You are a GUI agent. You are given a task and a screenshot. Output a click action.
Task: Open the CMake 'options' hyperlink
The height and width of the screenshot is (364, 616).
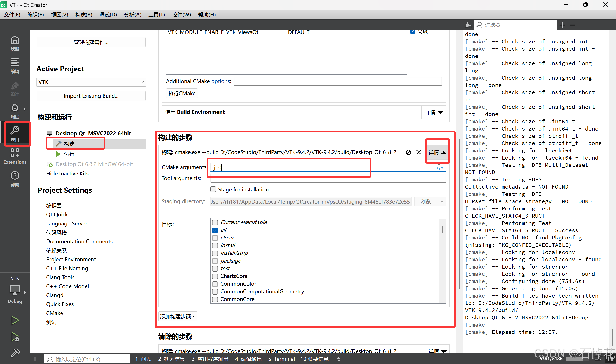pos(220,81)
